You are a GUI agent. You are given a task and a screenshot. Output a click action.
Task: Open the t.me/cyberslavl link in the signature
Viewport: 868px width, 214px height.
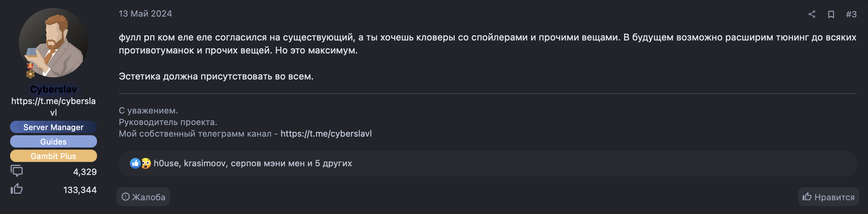click(326, 134)
